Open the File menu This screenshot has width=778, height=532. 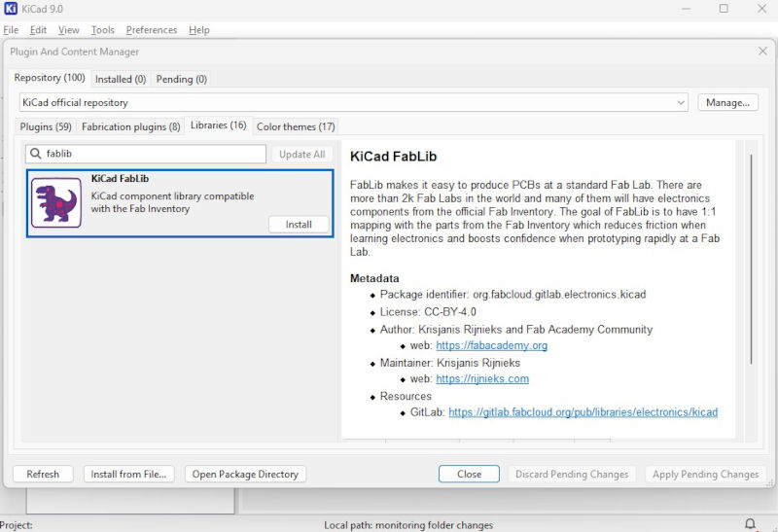(x=11, y=30)
